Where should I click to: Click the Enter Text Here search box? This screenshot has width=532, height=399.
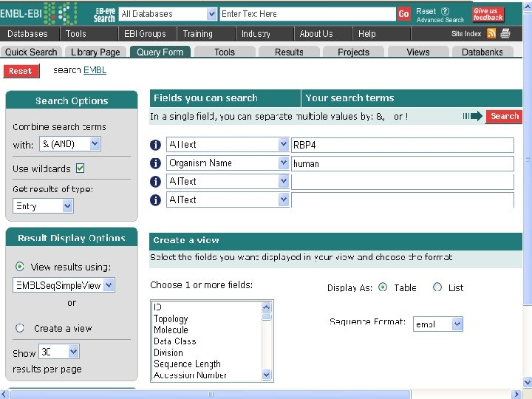pyautogui.click(x=307, y=14)
